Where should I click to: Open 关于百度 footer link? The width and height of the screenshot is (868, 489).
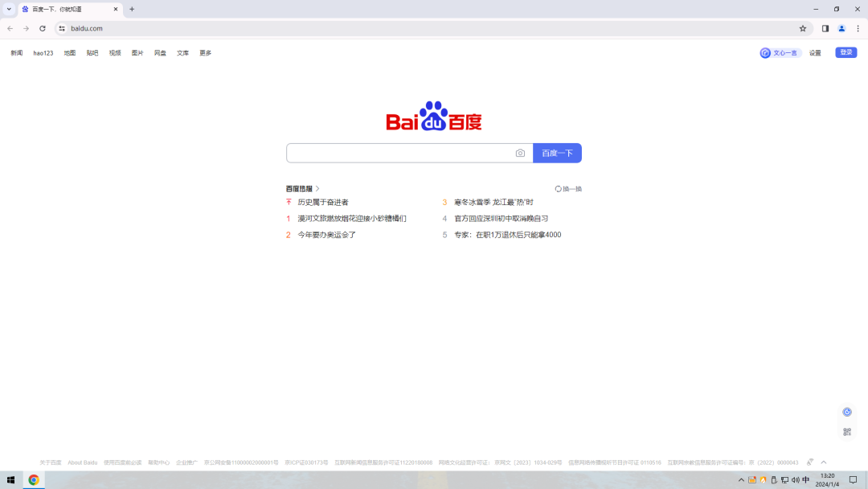point(51,463)
